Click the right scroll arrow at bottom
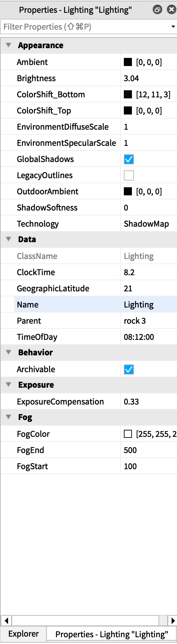Viewport: 177px width, 644px height. pos(173,620)
